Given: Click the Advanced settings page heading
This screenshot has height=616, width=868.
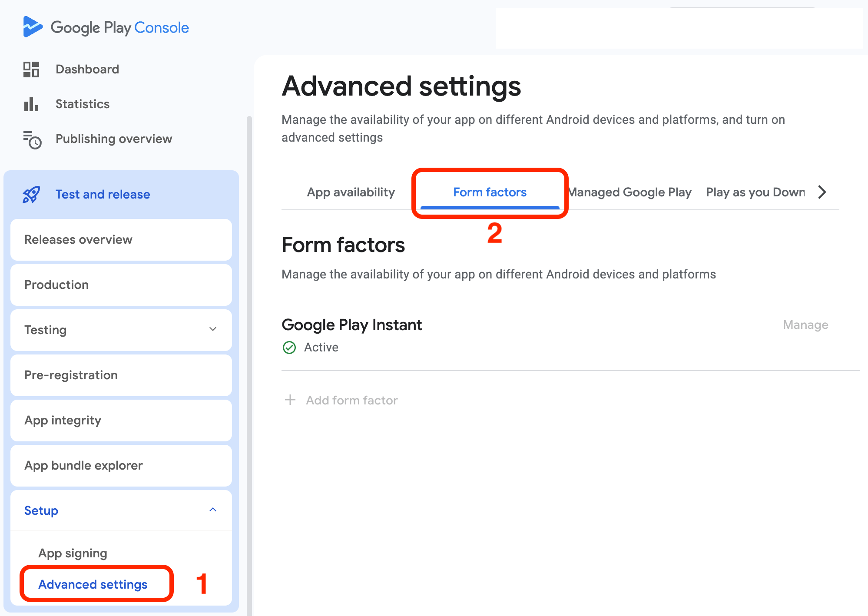Looking at the screenshot, I should [x=401, y=86].
